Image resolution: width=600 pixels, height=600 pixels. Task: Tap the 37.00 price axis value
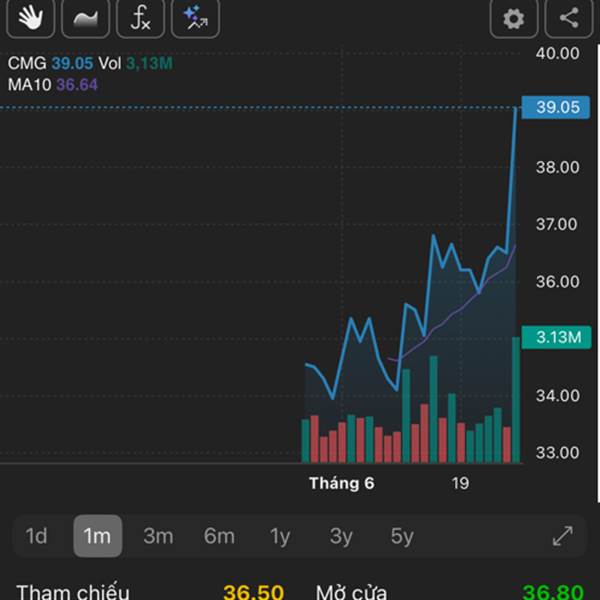[556, 224]
